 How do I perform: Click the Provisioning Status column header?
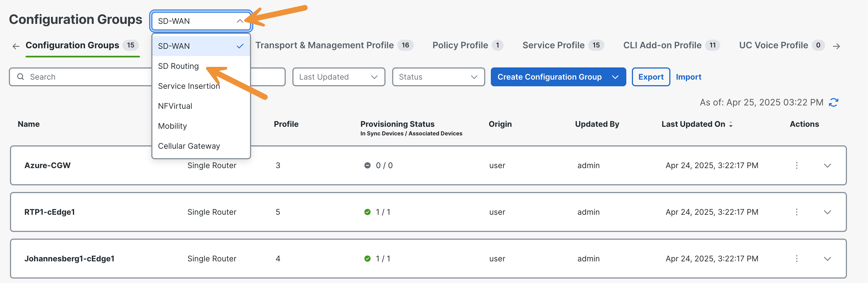click(x=397, y=124)
